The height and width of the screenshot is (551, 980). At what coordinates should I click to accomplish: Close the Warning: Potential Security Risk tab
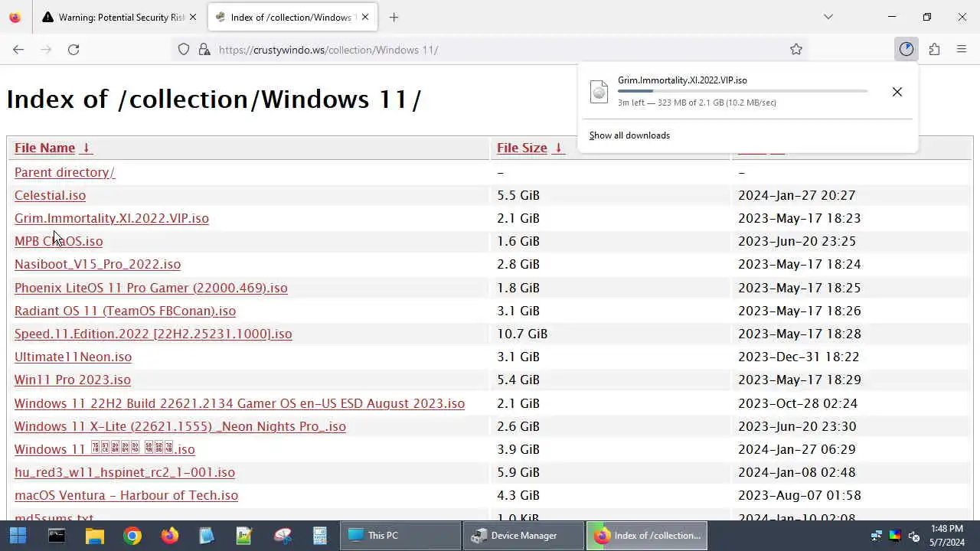pos(192,17)
